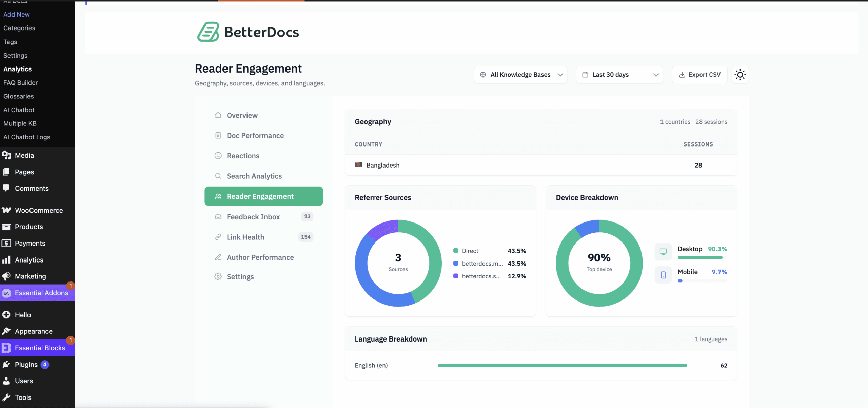Click the Link Health chain icon
The height and width of the screenshot is (408, 868).
[218, 237]
